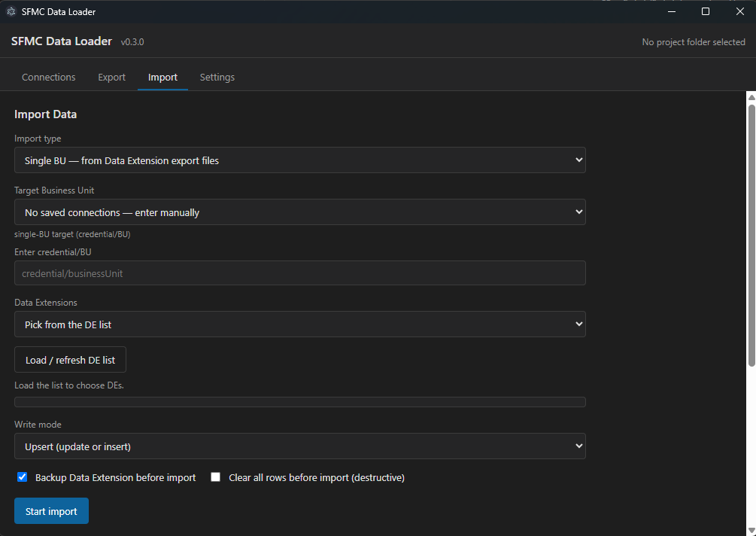Image resolution: width=756 pixels, height=536 pixels.
Task: Click the 'Import Data' heading
Action: pos(45,114)
